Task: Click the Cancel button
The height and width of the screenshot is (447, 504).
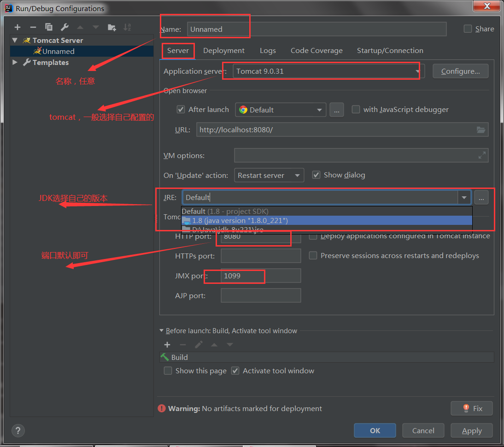Action: [x=423, y=430]
